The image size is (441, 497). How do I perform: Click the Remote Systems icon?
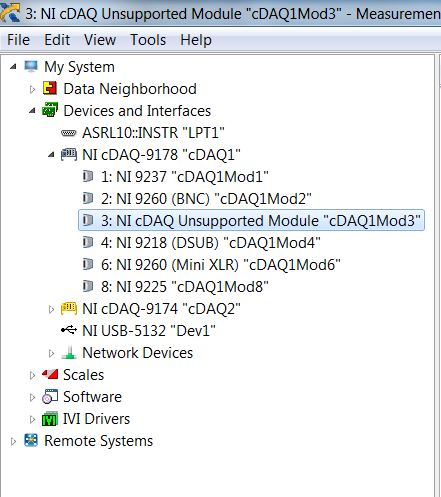tap(31, 440)
